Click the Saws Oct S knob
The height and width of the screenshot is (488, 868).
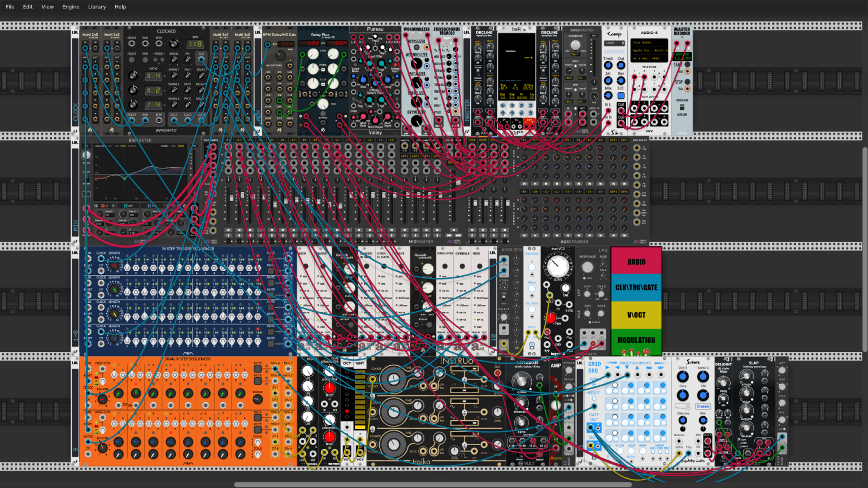pyautogui.click(x=683, y=376)
